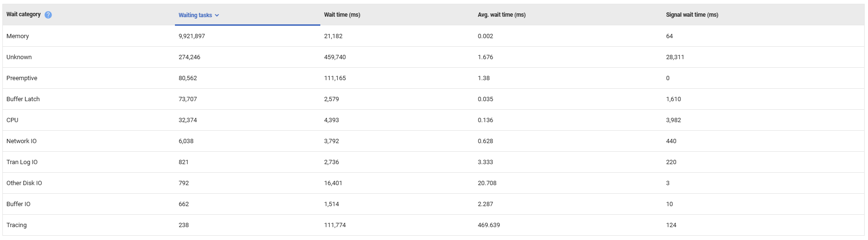Click the Wait category help icon
Screen dimensions: 868x240
point(48,15)
